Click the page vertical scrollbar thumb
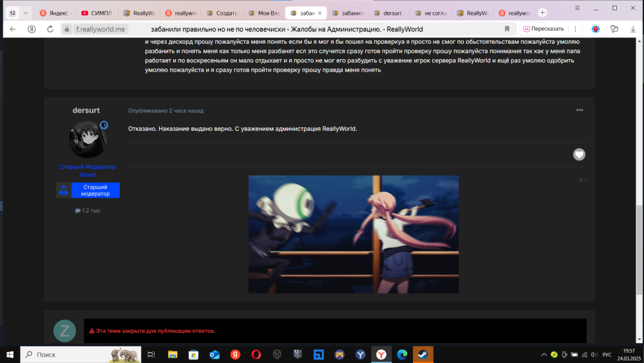The image size is (644, 363). [639, 250]
